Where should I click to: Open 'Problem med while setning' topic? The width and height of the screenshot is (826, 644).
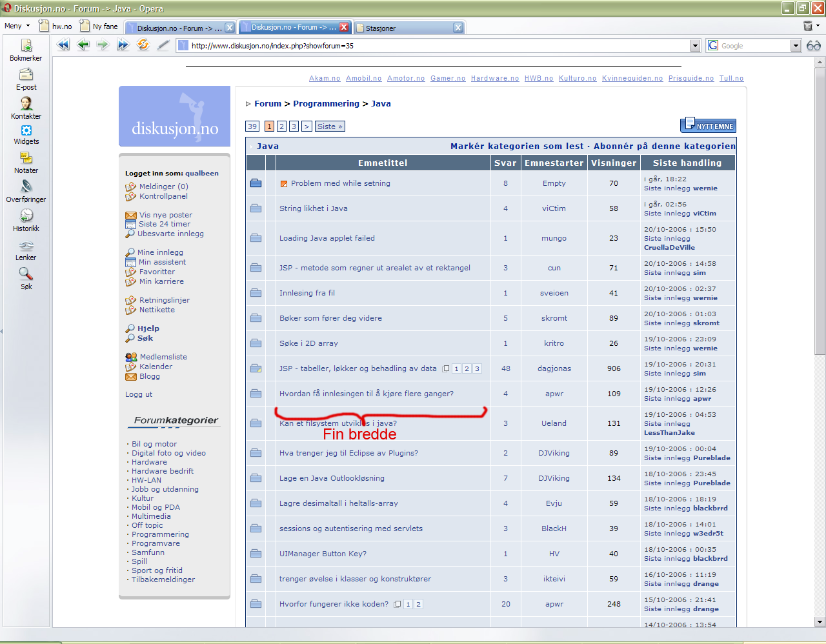(x=341, y=183)
